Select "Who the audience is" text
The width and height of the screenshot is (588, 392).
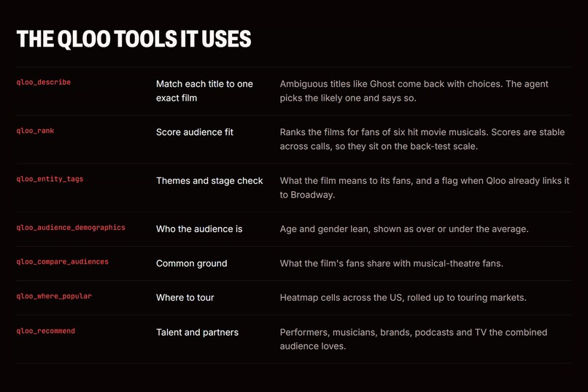click(x=199, y=228)
